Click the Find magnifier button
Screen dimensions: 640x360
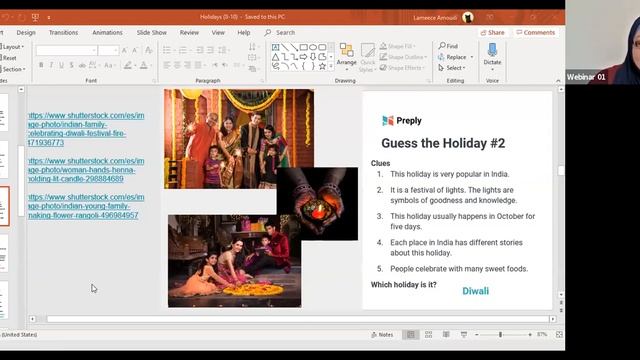(x=448, y=46)
